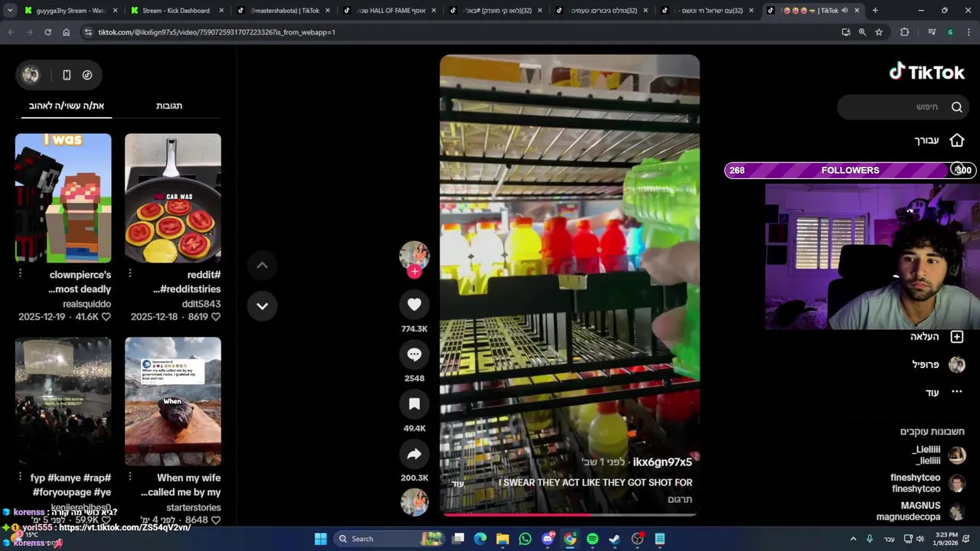Open the sound disc at bottom of action bar
The image size is (980, 551).
click(414, 501)
